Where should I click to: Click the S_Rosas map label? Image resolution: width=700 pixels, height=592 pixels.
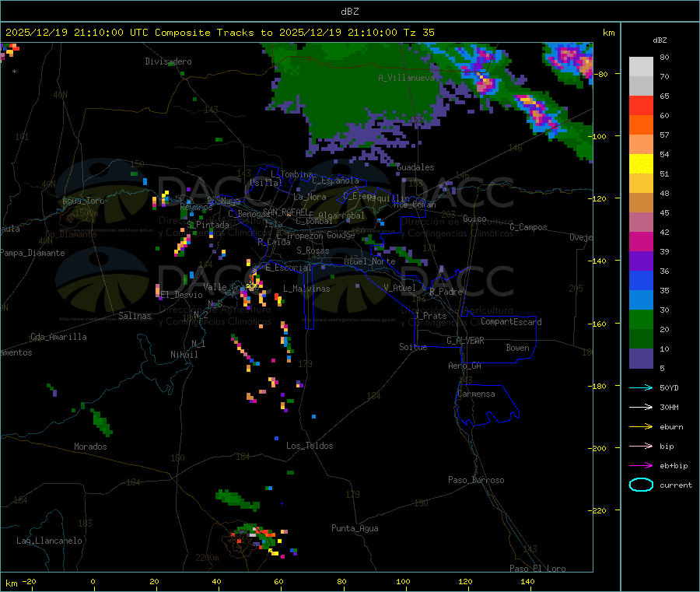313,250
